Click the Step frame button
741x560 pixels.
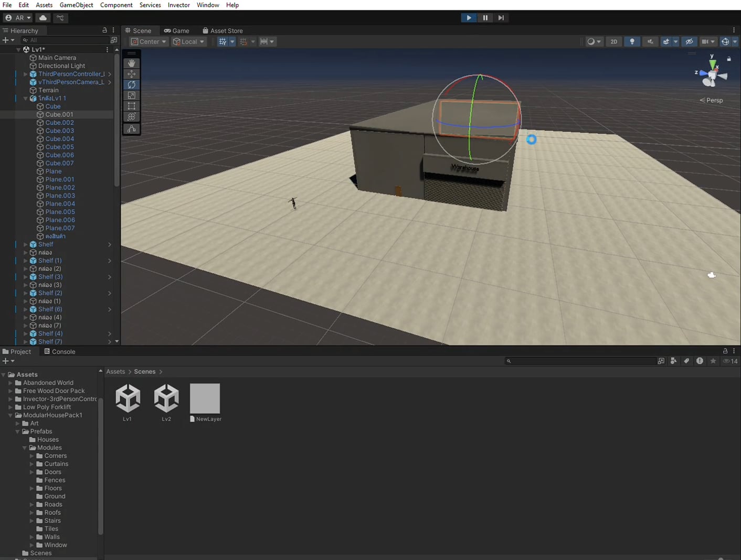tap(501, 18)
